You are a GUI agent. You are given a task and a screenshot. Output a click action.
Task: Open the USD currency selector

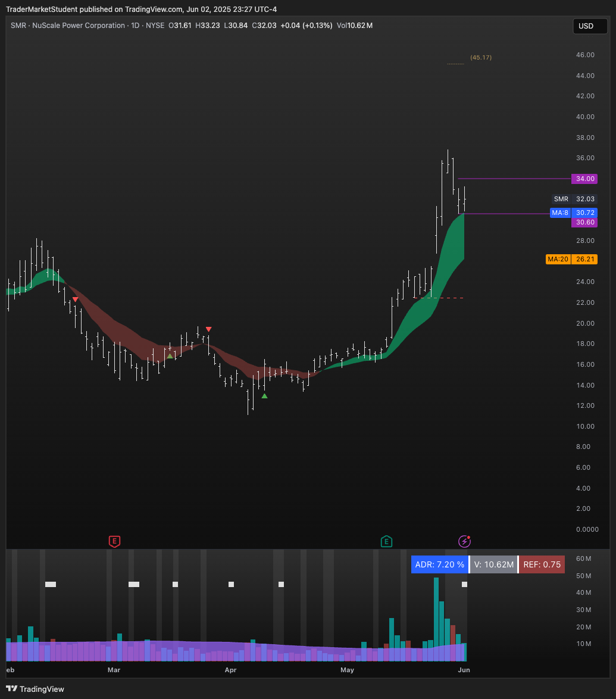click(590, 26)
